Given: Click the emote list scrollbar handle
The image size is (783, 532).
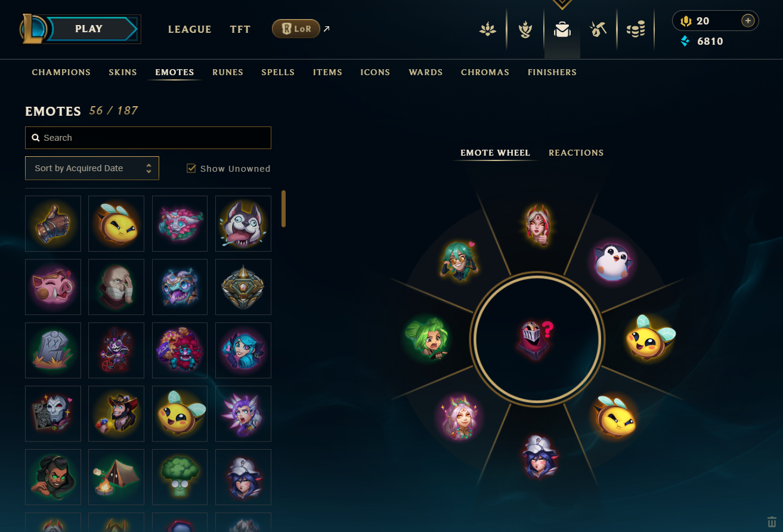Looking at the screenshot, I should [x=284, y=209].
